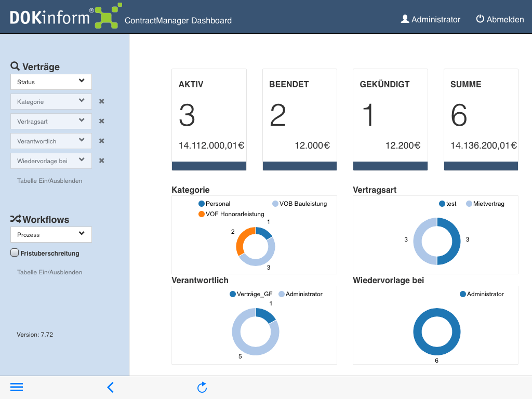Go back using the bottom arrow
Image resolution: width=532 pixels, height=399 pixels.
point(110,387)
